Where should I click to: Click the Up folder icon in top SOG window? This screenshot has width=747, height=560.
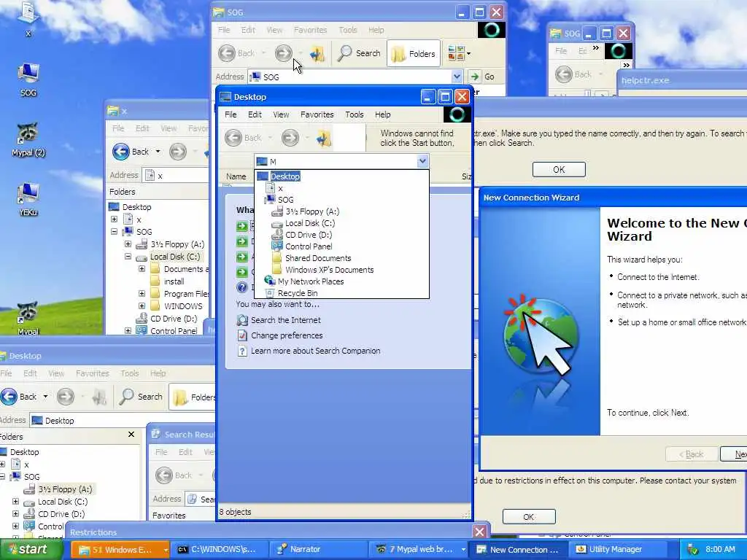[317, 53]
